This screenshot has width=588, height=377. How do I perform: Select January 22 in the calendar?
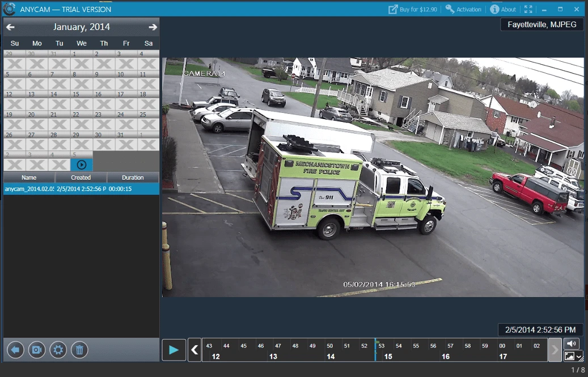point(82,121)
